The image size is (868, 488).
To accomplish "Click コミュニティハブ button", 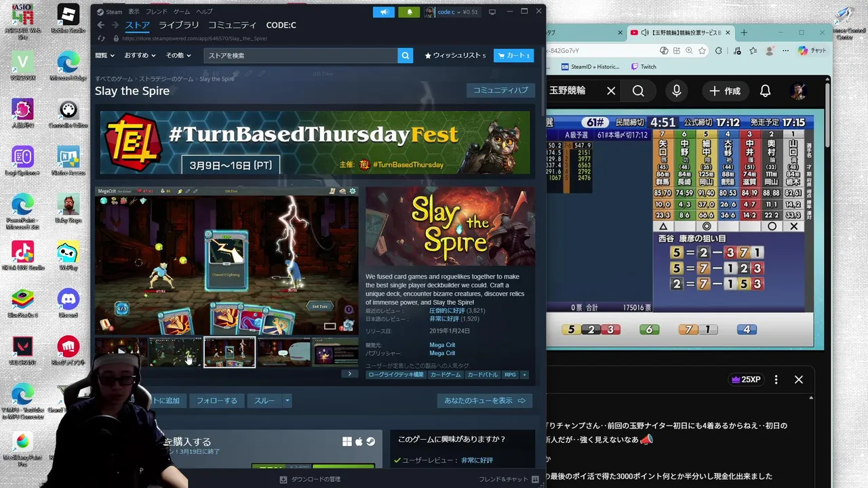I will pyautogui.click(x=500, y=90).
